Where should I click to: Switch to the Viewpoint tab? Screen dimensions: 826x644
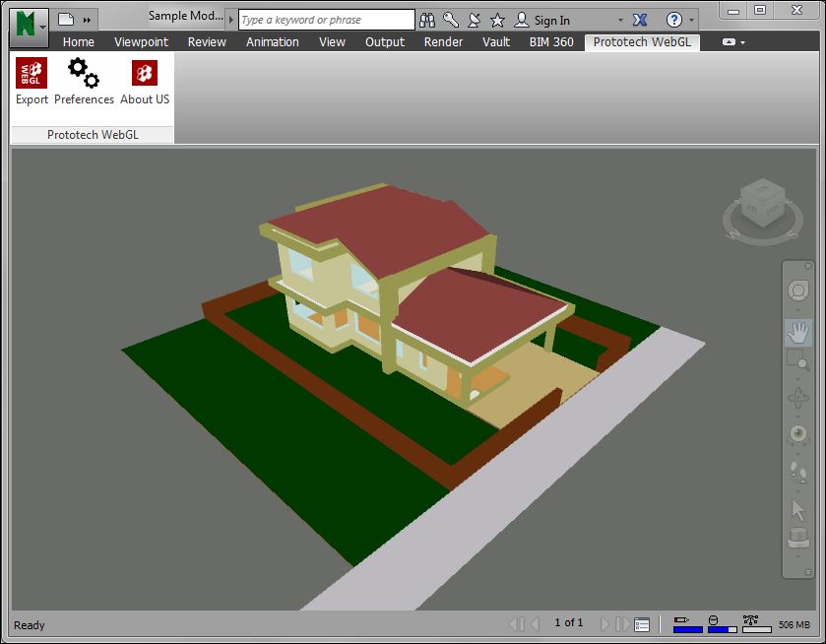pos(141,42)
